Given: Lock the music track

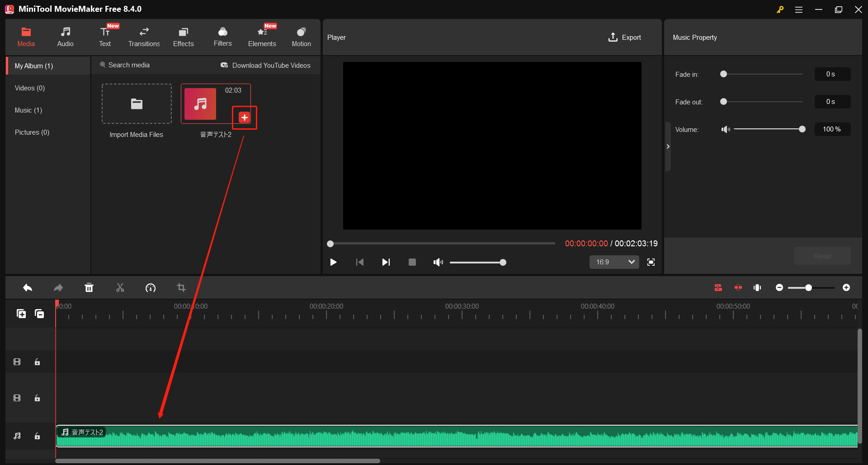Looking at the screenshot, I should (37, 436).
